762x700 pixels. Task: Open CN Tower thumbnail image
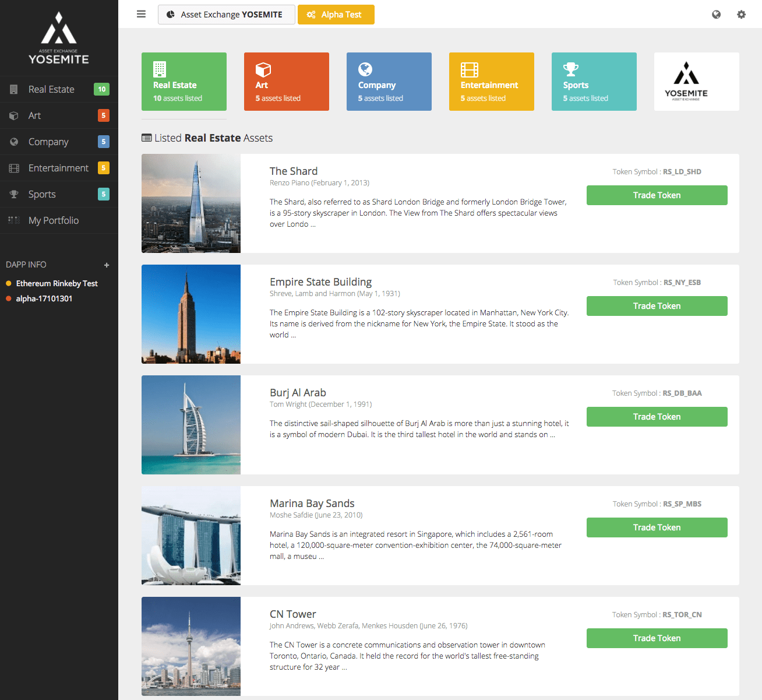[191, 646]
